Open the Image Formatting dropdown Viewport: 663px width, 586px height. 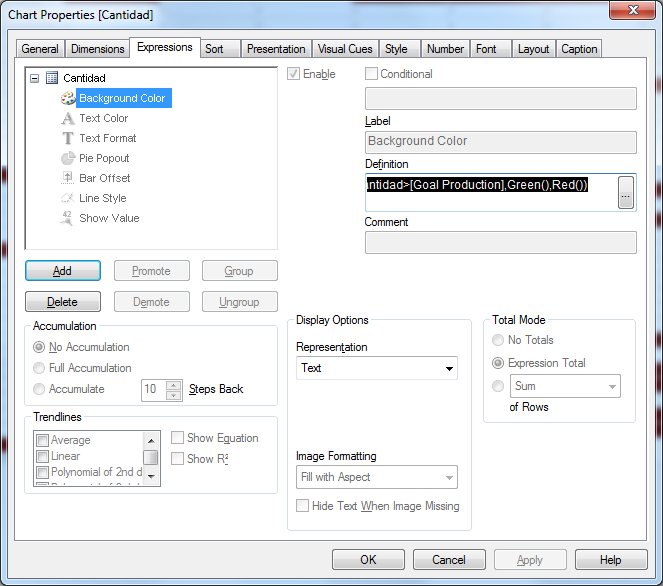pos(377,477)
